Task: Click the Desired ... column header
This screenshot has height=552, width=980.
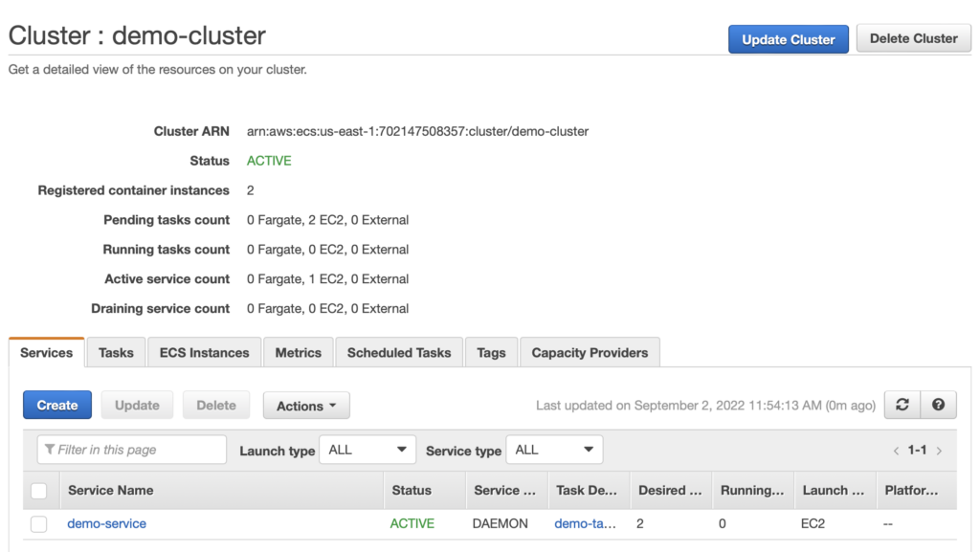Action: tap(670, 490)
